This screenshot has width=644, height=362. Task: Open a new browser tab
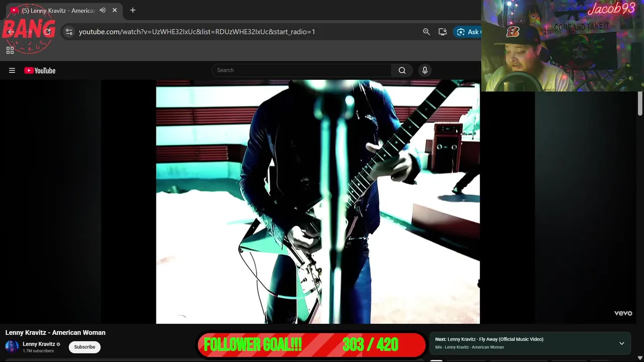click(x=133, y=10)
